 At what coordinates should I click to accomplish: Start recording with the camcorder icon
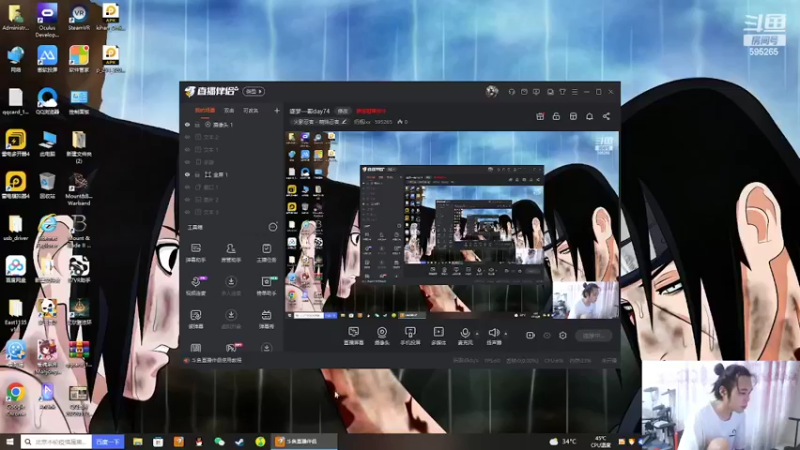pyautogui.click(x=530, y=335)
